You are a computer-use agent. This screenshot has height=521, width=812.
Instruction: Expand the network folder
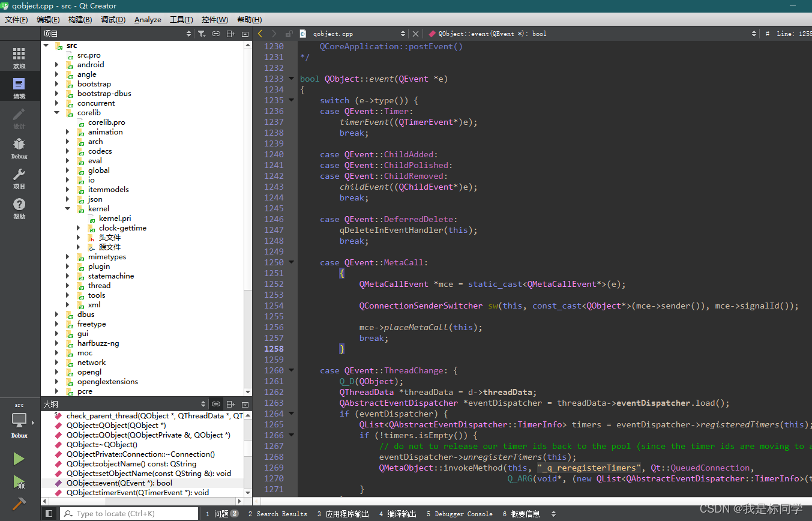coord(57,363)
